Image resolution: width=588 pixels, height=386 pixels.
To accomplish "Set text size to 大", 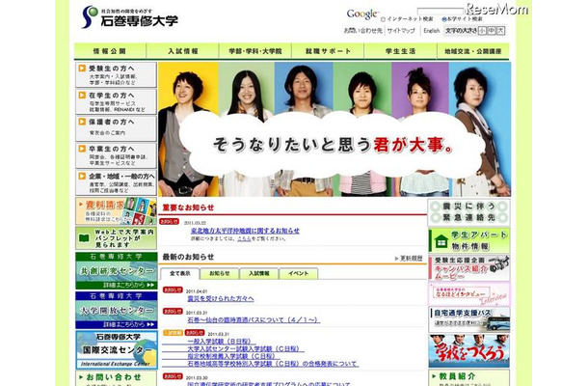I will [500, 31].
